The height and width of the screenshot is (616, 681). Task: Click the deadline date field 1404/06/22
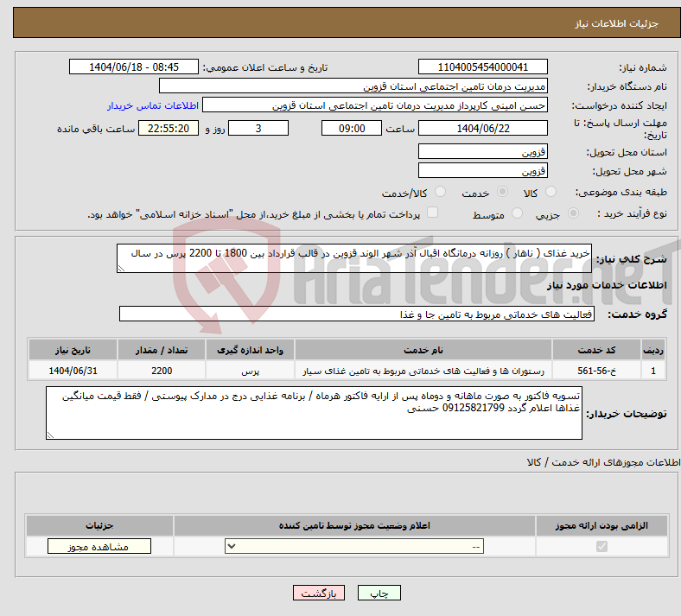pos(482,128)
